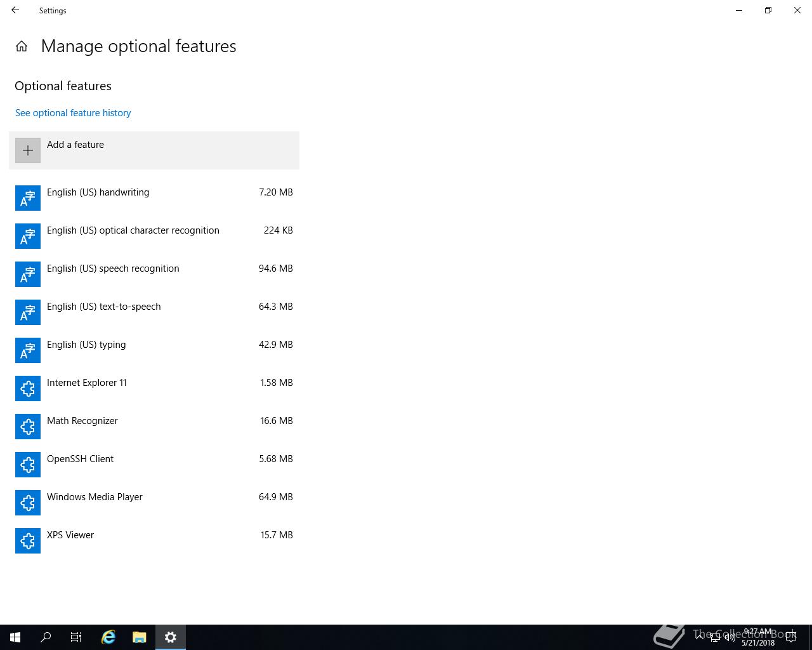Click the OpenSSH Client feature icon

point(28,465)
